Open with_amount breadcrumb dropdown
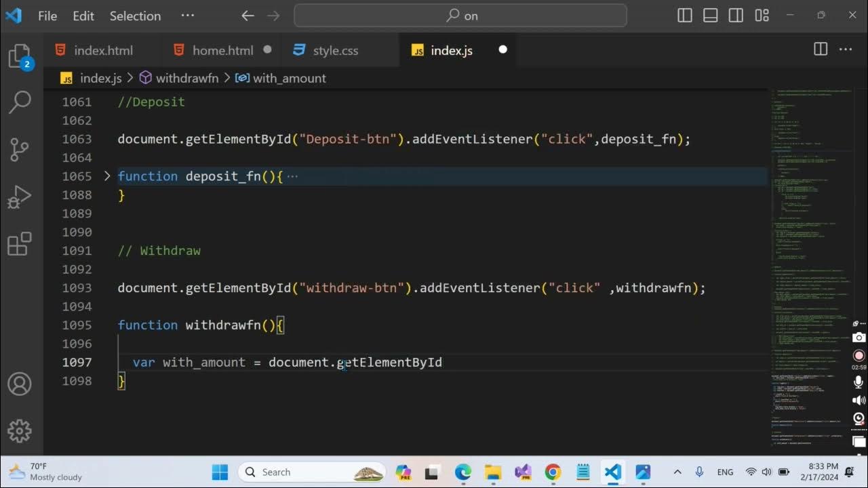This screenshot has height=488, width=868. click(x=281, y=78)
